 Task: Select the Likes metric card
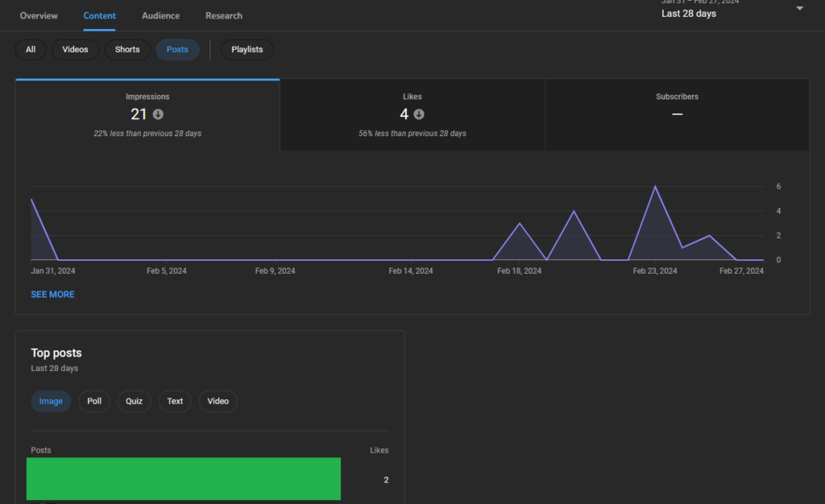click(x=412, y=114)
